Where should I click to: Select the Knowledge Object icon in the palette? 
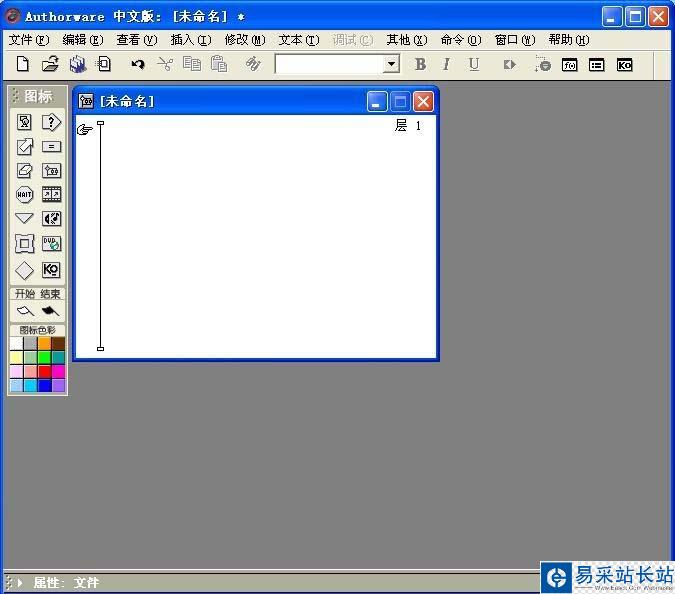tap(51, 270)
